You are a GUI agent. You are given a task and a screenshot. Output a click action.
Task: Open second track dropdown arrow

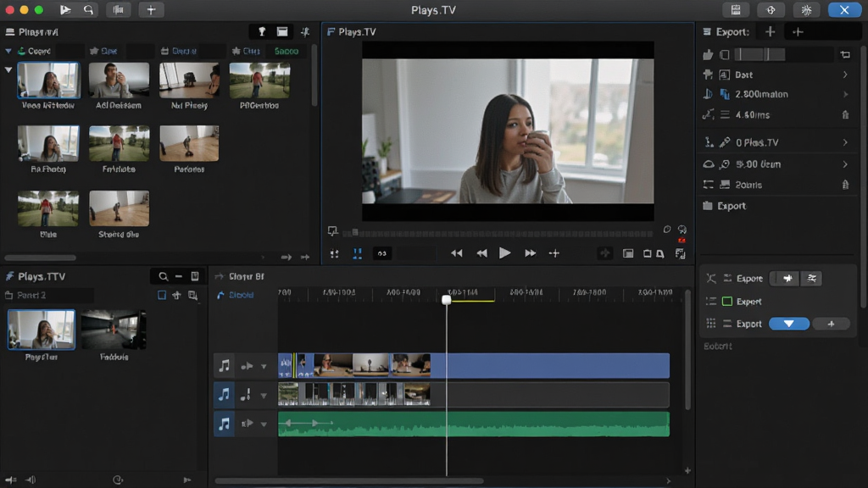pyautogui.click(x=264, y=396)
